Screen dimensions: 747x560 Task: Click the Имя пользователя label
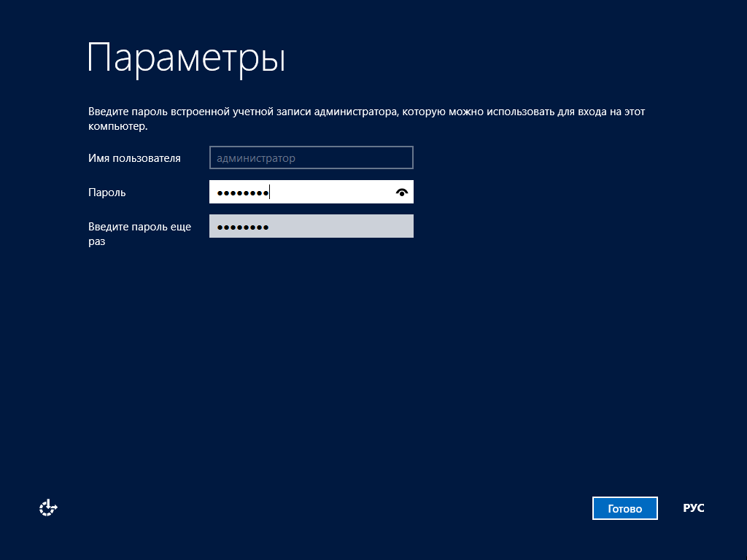(134, 158)
